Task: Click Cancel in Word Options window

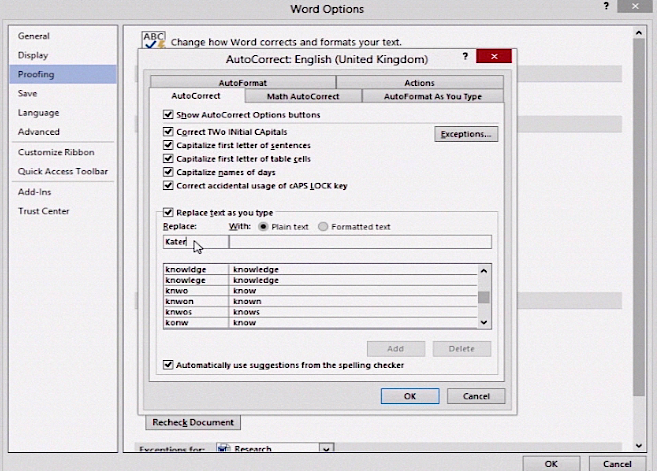Action: (x=617, y=464)
